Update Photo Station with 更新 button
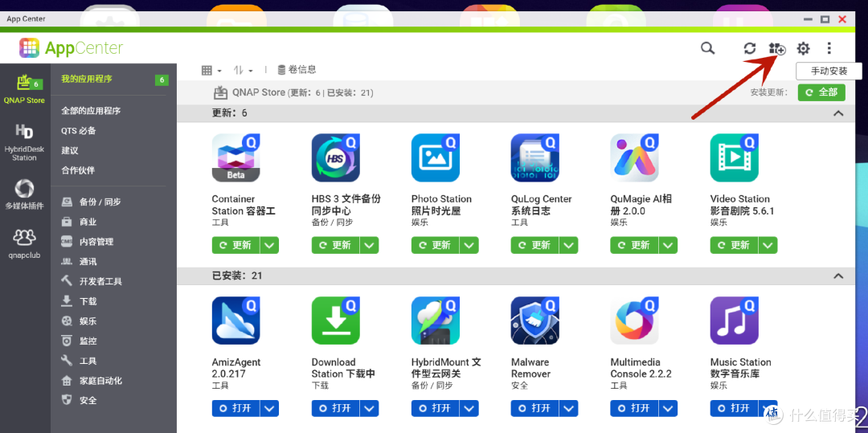 435,245
